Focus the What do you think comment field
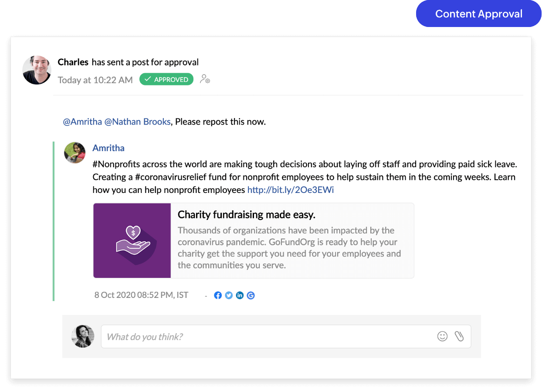542x392 pixels. [x=286, y=336]
